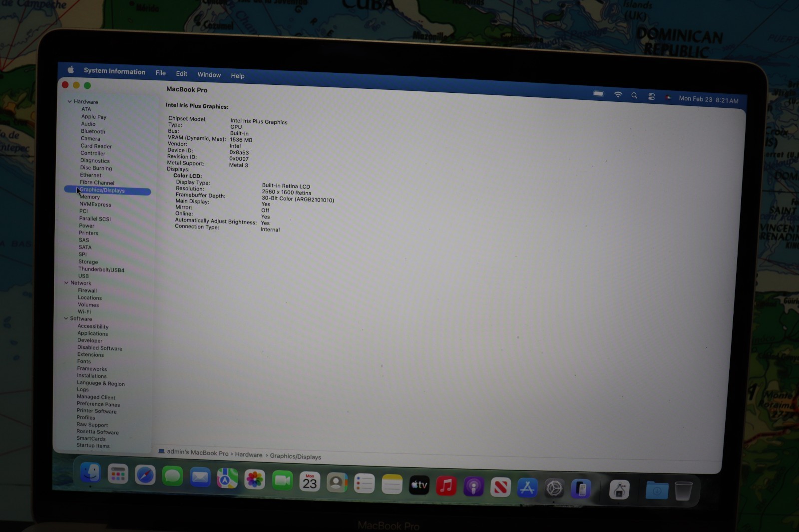Open Notes from the Dock
The height and width of the screenshot is (532, 799).
tap(392, 484)
